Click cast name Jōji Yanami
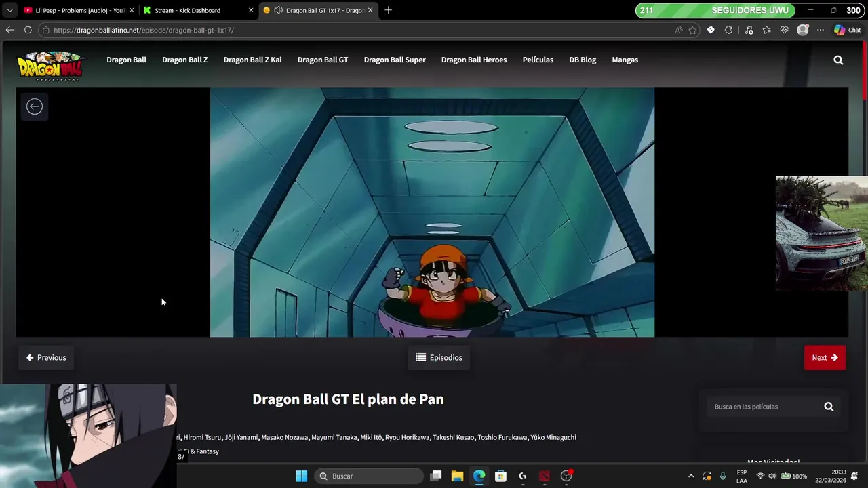 pos(241,437)
